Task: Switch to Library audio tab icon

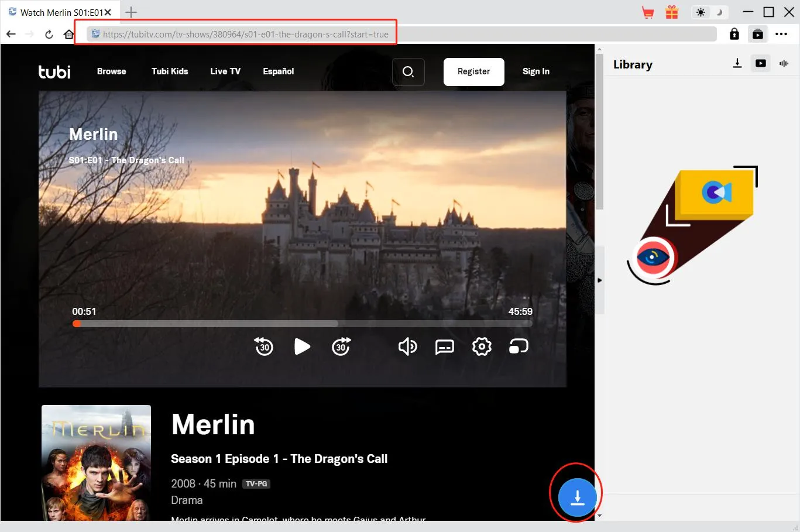Action: click(x=784, y=63)
